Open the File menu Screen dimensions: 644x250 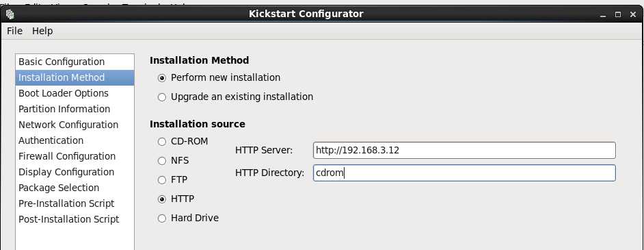tap(14, 31)
